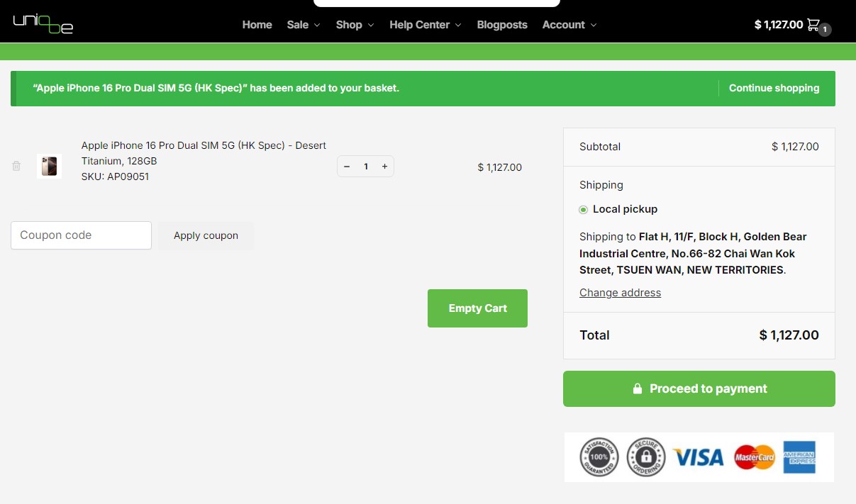856x504 pixels.
Task: Go to the Home page
Action: (x=257, y=25)
